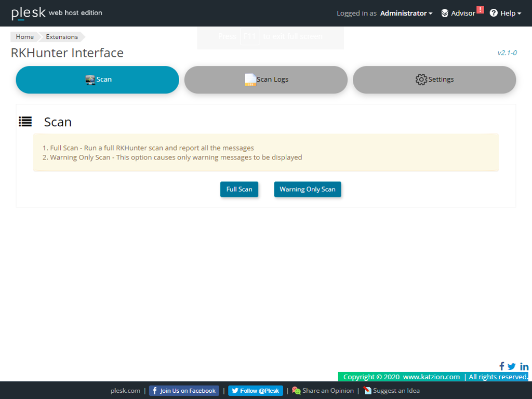Open Facebook icon above the copyright bar
Screen dimensions: 532x399
(x=501, y=366)
